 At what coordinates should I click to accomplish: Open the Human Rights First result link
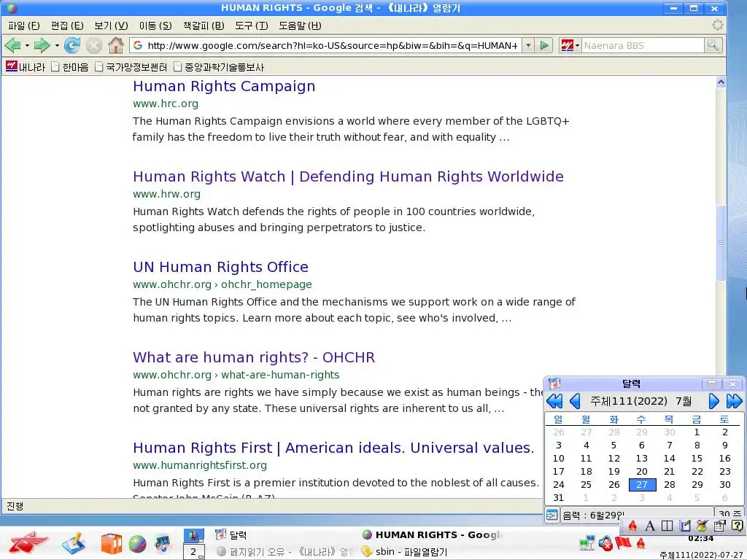pos(333,448)
